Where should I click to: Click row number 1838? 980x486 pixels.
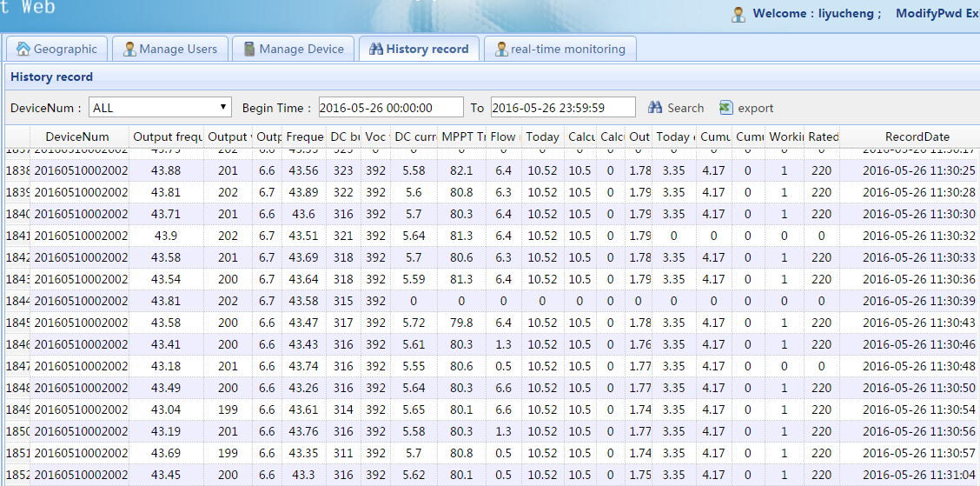17,170
